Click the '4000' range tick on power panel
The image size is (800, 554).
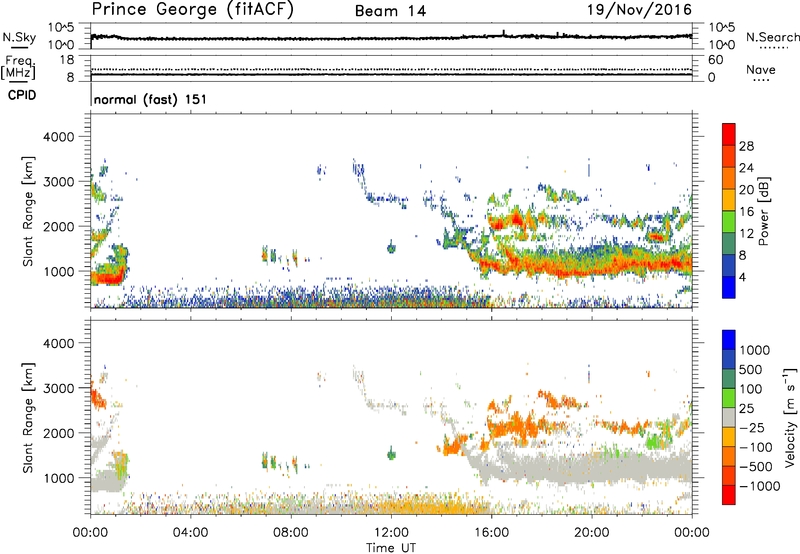59,137
